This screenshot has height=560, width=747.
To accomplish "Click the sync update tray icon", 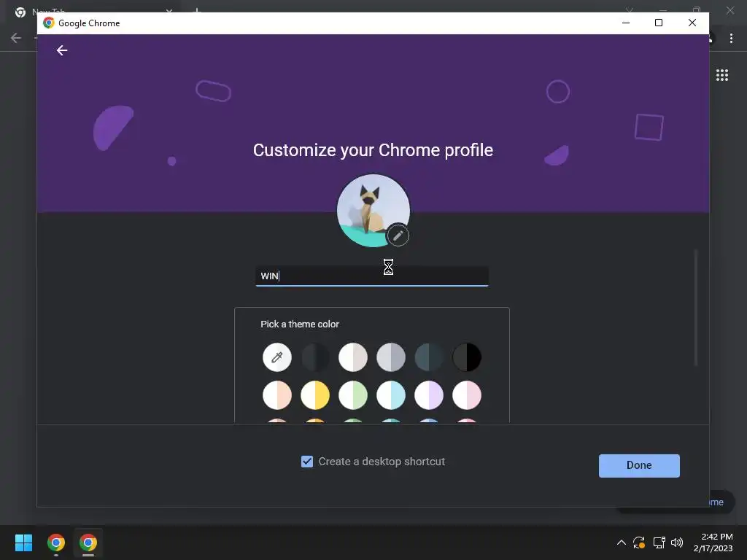I will 639,542.
